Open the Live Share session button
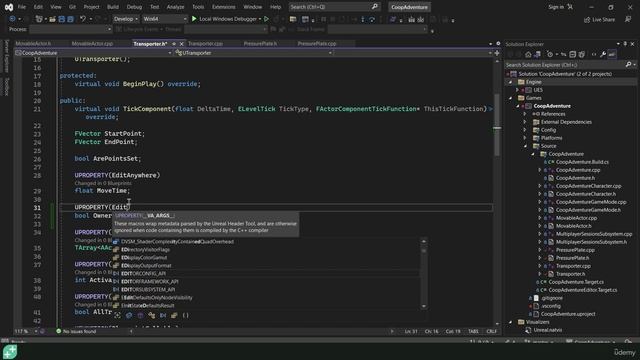Viewport: 640px width, 360px height. (599, 19)
